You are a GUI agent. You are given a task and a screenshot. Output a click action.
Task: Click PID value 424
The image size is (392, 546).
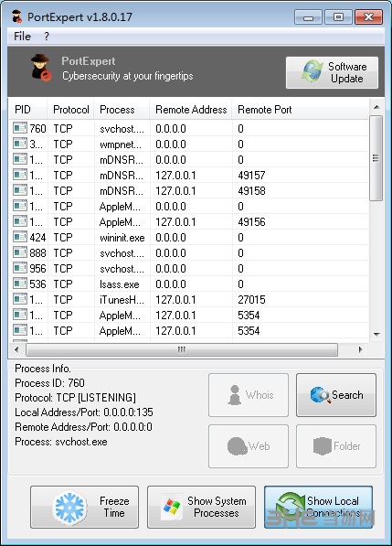(x=37, y=238)
